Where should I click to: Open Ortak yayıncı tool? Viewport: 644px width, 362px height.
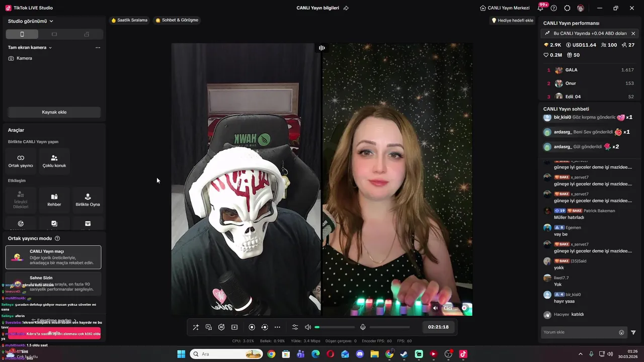tap(21, 161)
